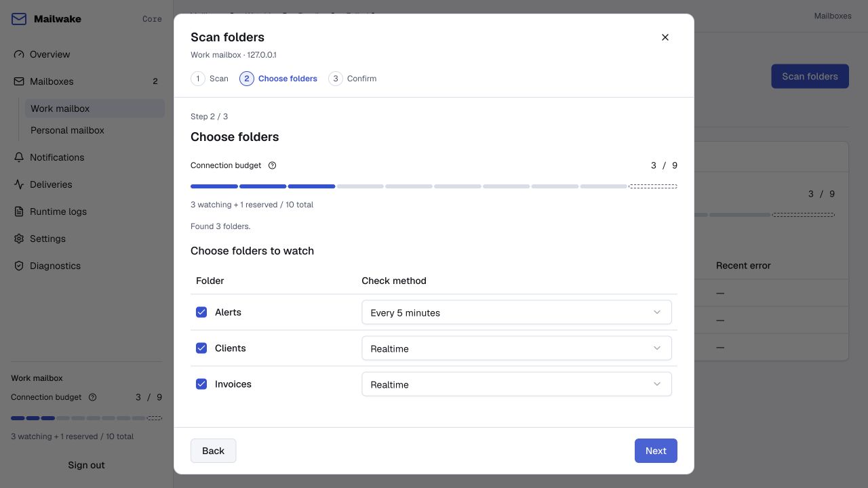Click the "Check method" column header
This screenshot has height=488, width=868.
point(394,281)
